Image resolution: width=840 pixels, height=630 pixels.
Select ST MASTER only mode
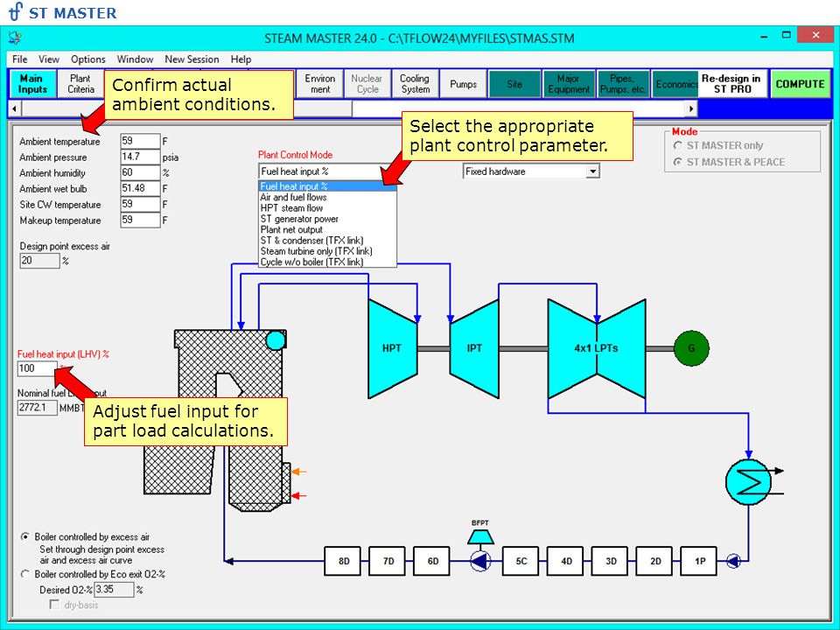[717, 146]
